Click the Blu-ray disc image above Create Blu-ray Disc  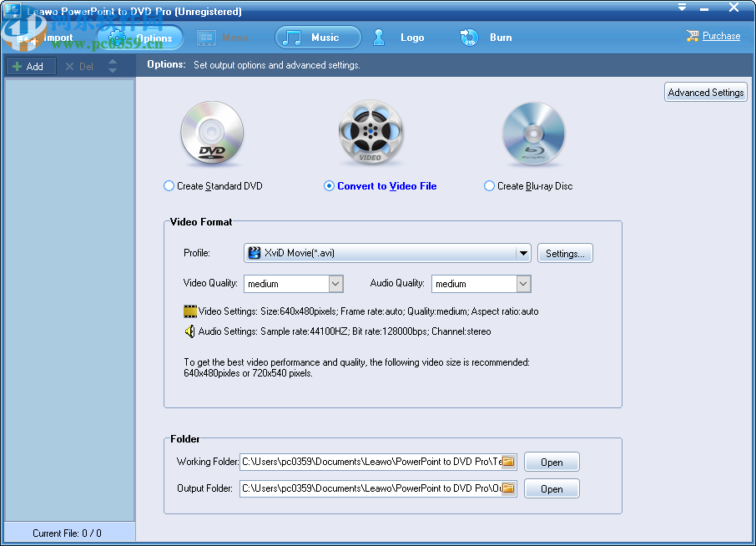tap(533, 132)
